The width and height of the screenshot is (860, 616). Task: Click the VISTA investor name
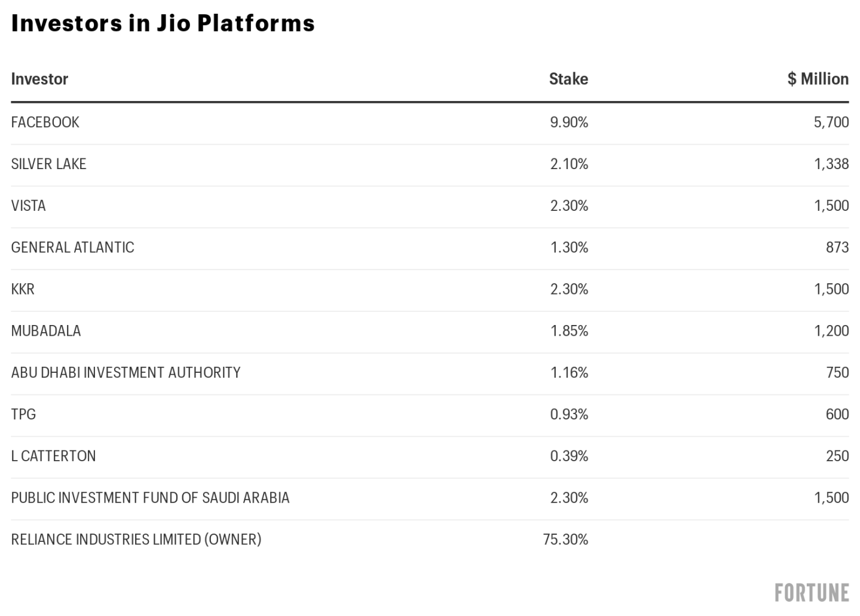point(28,206)
